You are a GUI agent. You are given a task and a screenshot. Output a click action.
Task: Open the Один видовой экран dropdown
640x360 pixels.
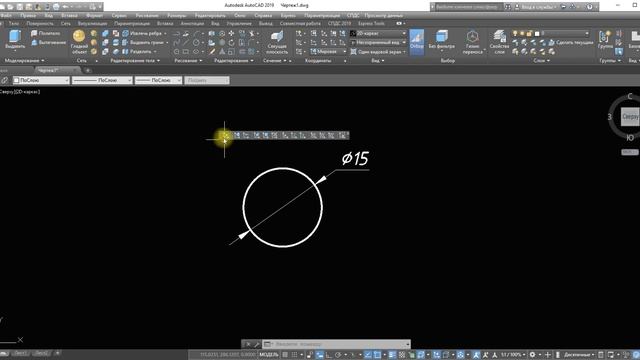pos(379,52)
